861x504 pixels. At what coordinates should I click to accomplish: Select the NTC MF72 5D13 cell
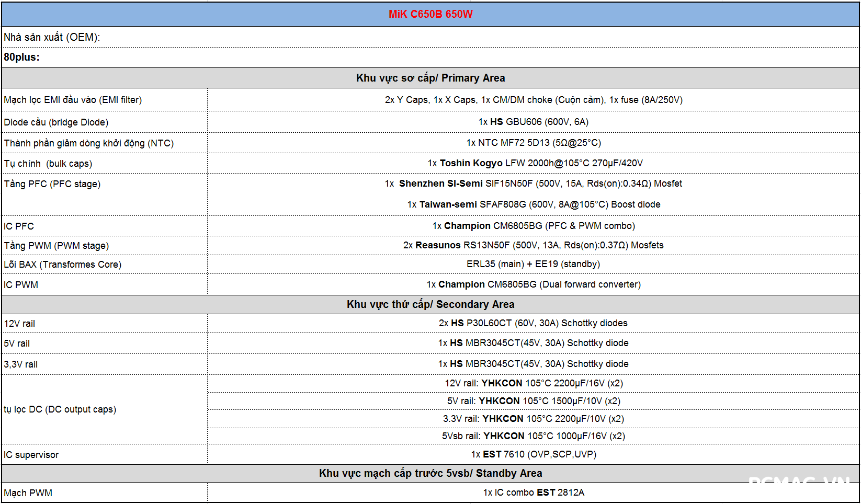click(533, 143)
